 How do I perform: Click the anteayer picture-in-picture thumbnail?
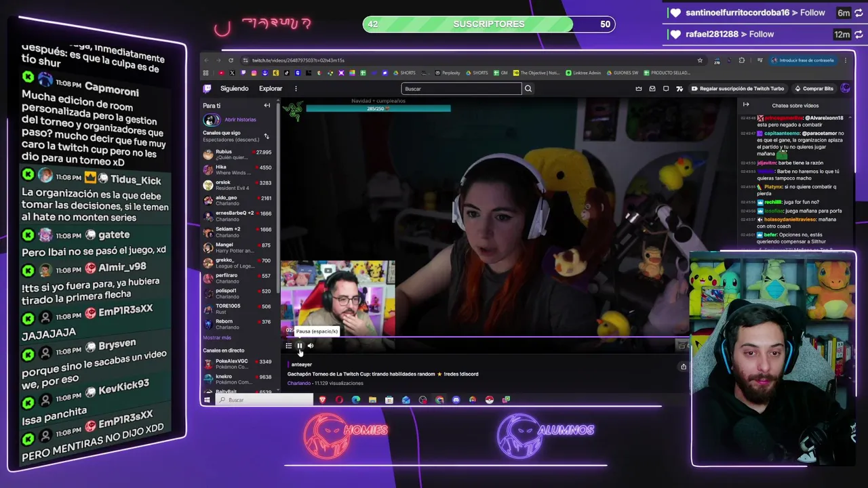(x=338, y=298)
